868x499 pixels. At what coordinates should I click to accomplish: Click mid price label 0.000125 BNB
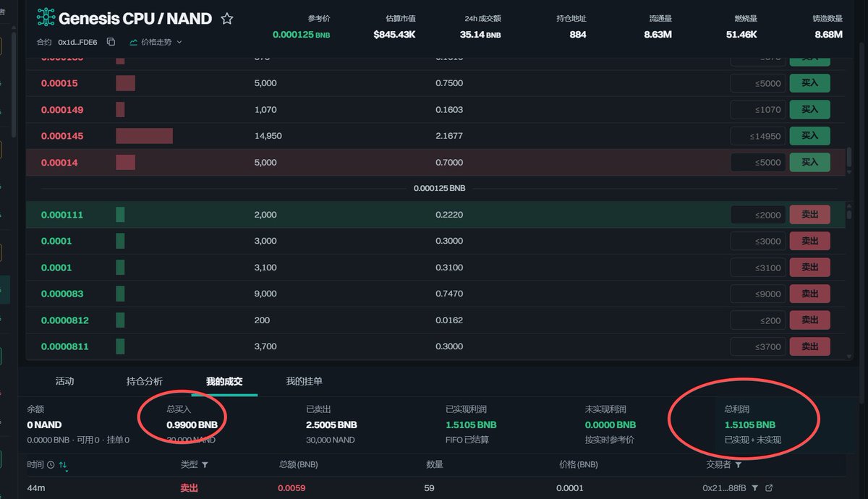pyautogui.click(x=439, y=188)
